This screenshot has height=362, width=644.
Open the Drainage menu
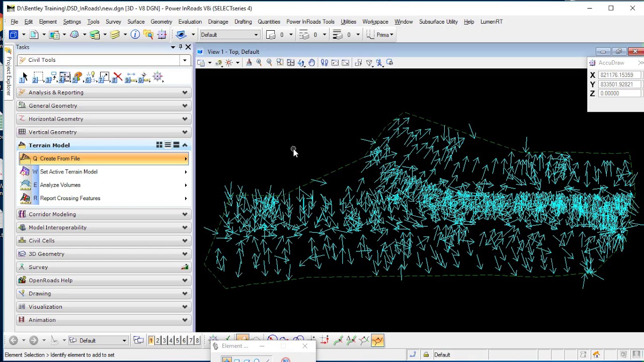pyautogui.click(x=218, y=22)
